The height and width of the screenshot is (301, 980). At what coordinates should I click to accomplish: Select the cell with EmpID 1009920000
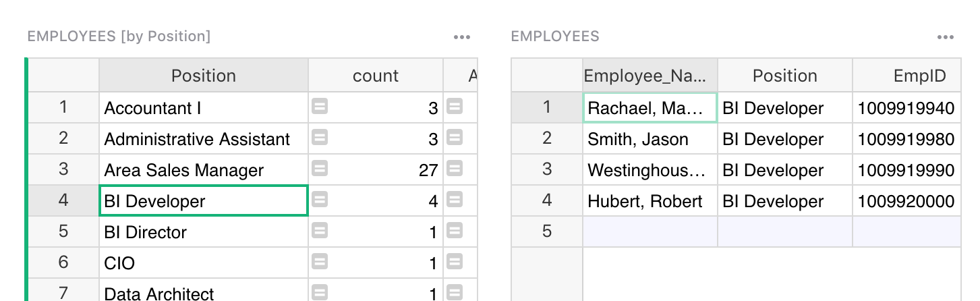coord(906,202)
